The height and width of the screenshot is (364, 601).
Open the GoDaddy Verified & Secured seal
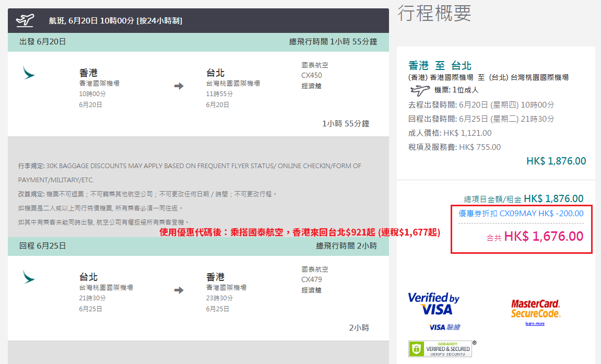pyautogui.click(x=440, y=349)
